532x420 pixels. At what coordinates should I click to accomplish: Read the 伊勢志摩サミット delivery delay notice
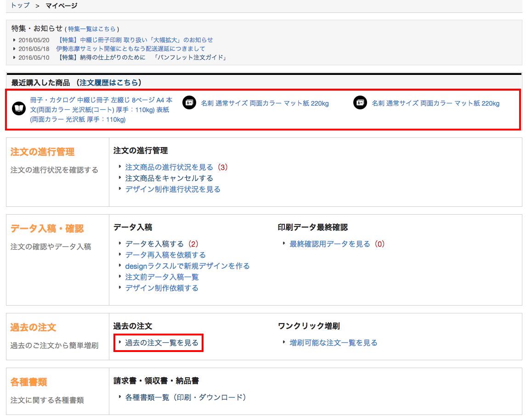[x=130, y=49]
